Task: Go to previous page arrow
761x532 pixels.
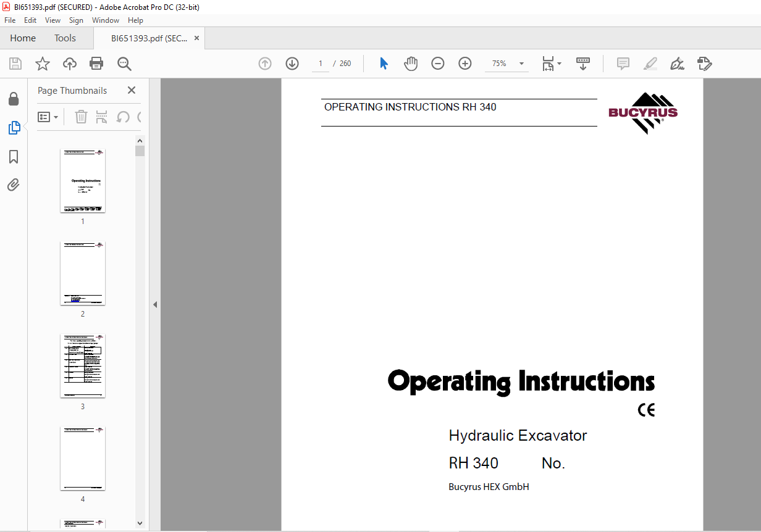Action: (x=265, y=64)
